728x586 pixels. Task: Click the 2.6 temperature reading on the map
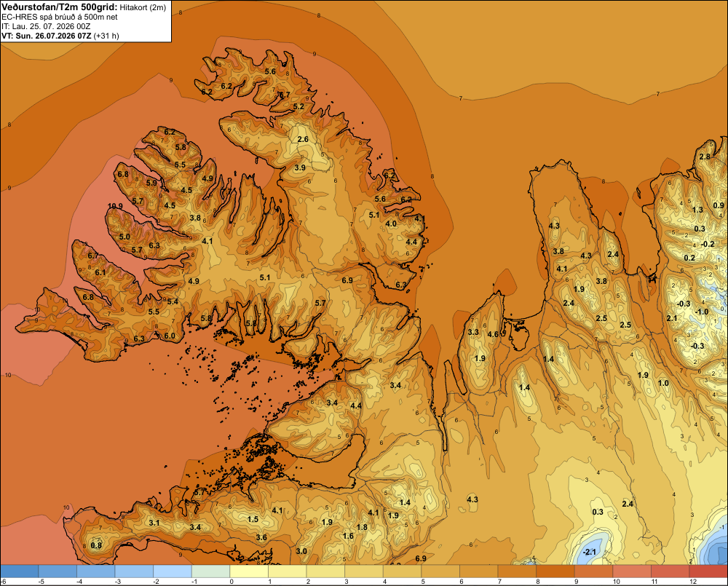click(x=303, y=139)
